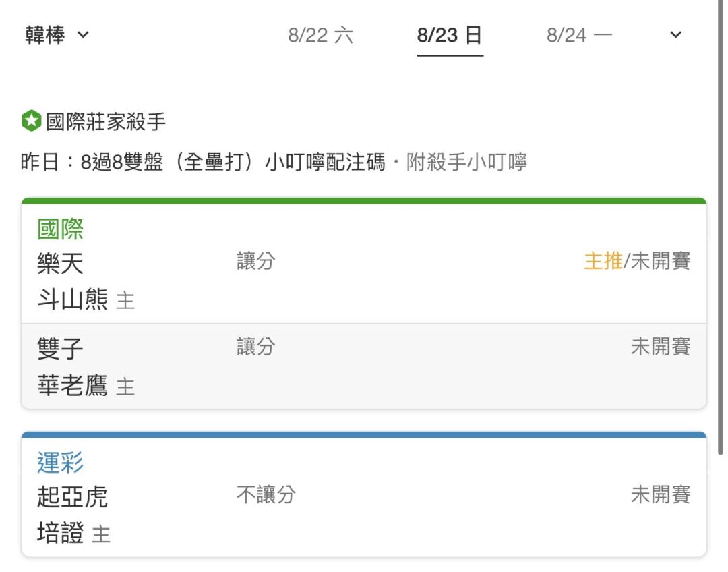Open the 韓棒 league dropdown
Screen dimensions: 728x572
[x=57, y=35]
